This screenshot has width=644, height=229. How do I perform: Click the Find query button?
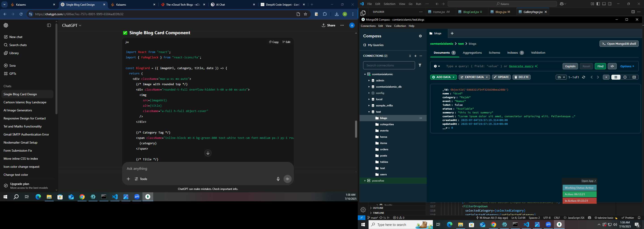(600, 66)
